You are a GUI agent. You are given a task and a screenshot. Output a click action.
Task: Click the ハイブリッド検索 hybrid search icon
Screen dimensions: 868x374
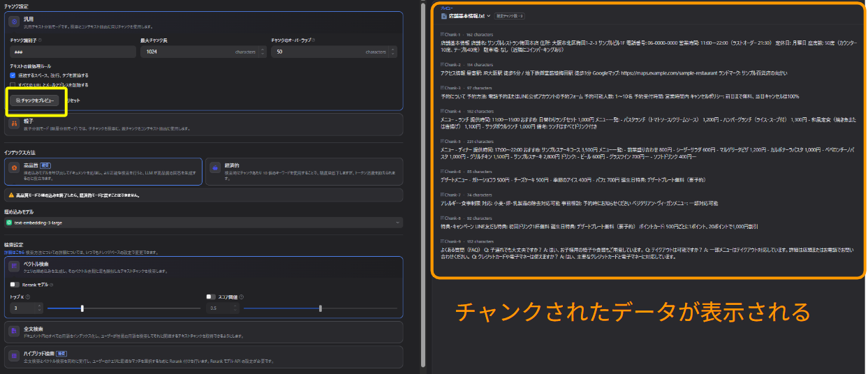pyautogui.click(x=14, y=356)
